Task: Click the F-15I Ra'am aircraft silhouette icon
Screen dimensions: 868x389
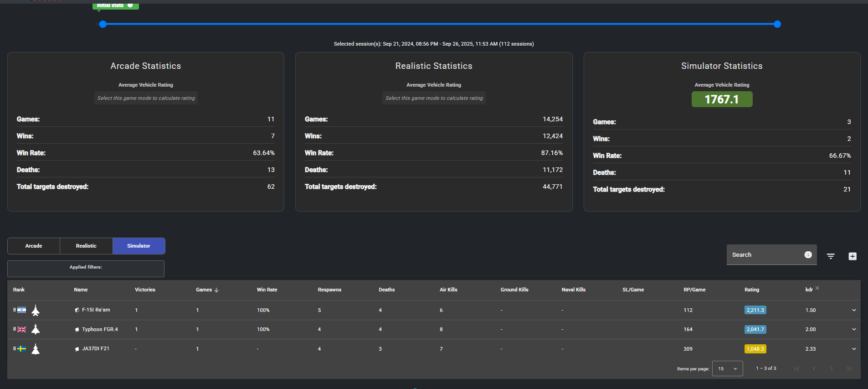Action: click(x=36, y=310)
